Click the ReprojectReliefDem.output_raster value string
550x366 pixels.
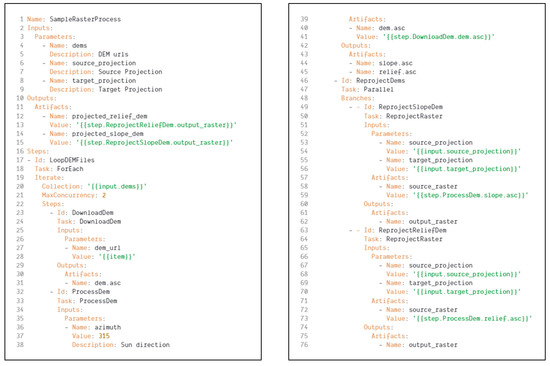[x=156, y=125]
